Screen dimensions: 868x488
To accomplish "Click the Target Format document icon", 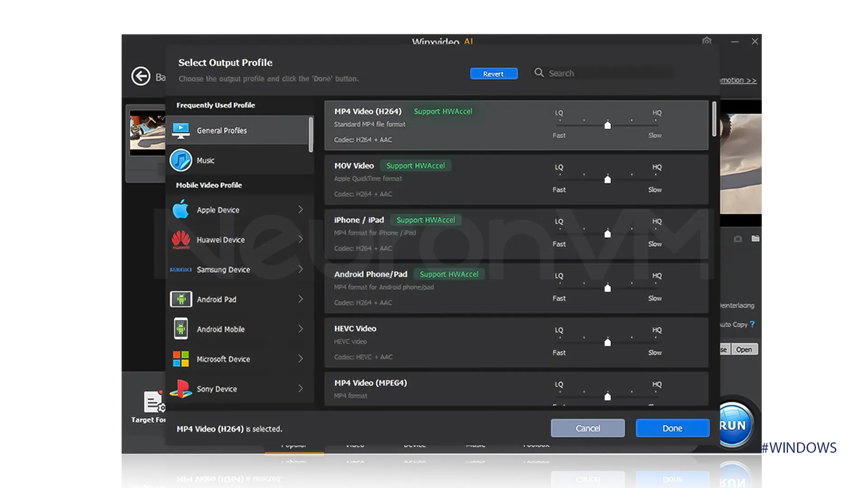I will 154,402.
